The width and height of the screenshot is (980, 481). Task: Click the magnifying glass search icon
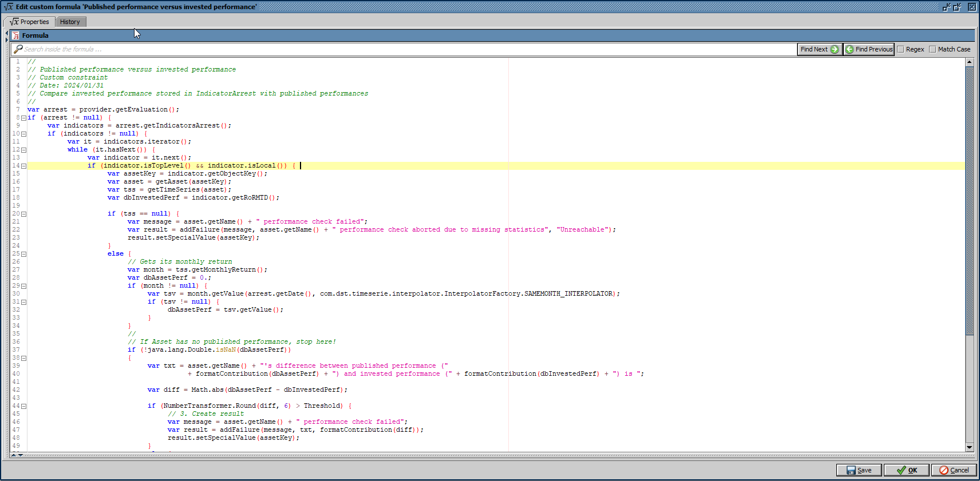point(18,49)
